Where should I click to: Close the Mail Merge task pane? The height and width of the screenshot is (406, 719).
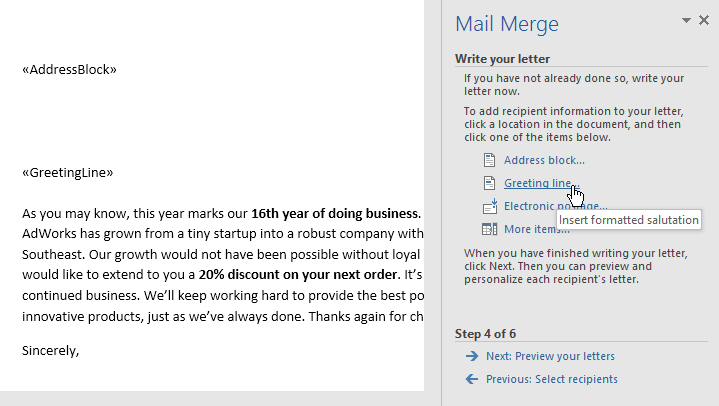coord(704,20)
